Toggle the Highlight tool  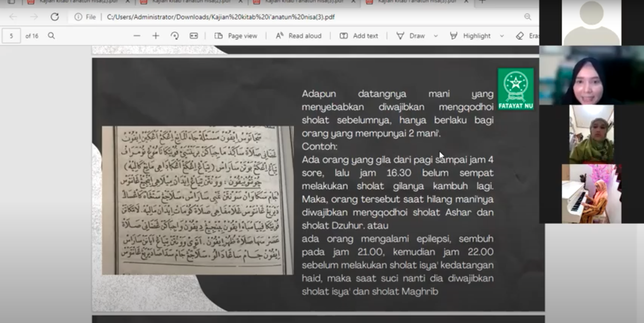click(470, 36)
